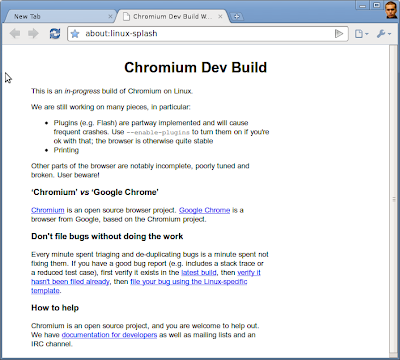
Task: Click the 'Printing' bullet item
Action: click(66, 150)
